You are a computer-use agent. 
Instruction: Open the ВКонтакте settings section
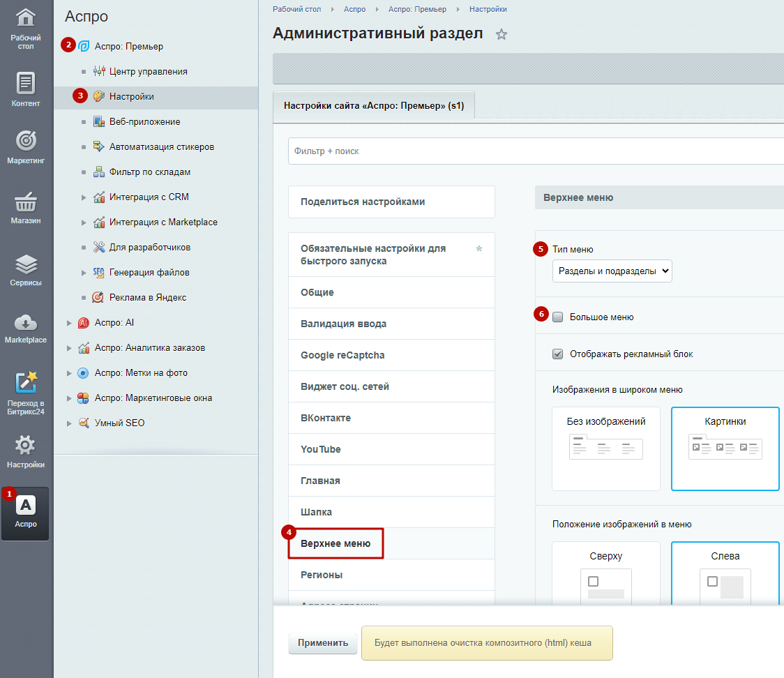pos(391,418)
